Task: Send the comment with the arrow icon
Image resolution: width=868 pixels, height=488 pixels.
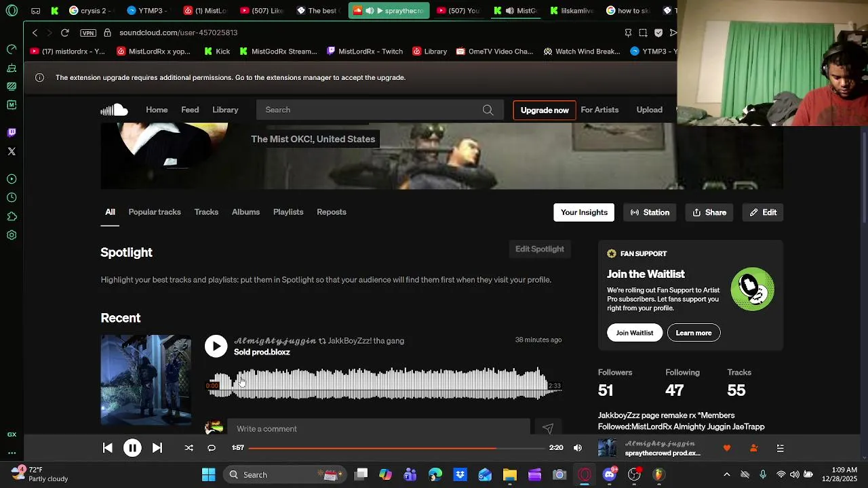Action: coord(548,428)
